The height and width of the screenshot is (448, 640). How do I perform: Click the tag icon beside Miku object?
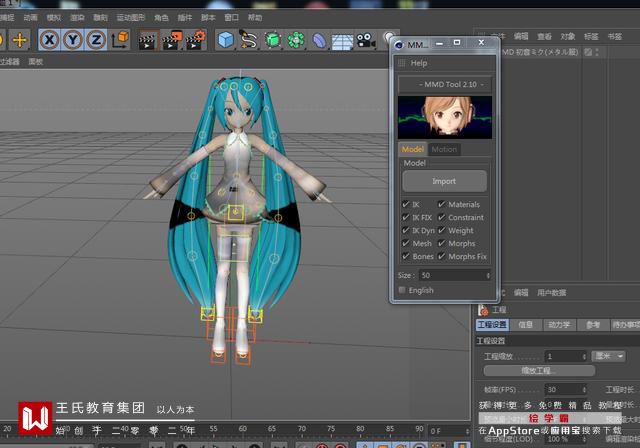coord(588,52)
